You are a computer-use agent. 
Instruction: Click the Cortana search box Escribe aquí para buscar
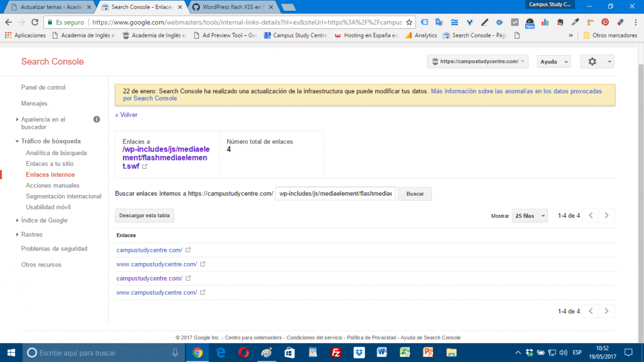coord(102,353)
